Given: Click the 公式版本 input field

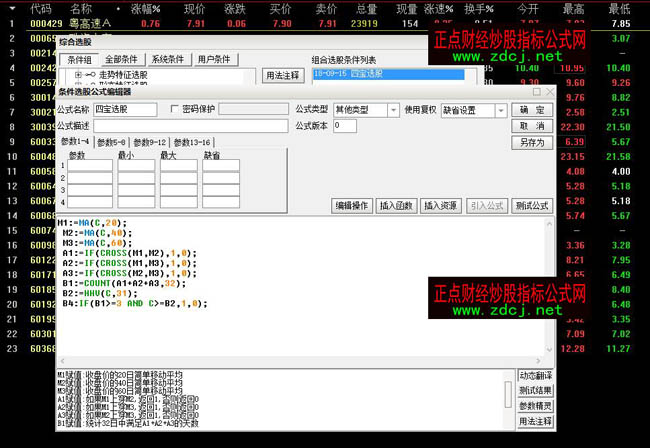Looking at the screenshot, I should point(344,126).
